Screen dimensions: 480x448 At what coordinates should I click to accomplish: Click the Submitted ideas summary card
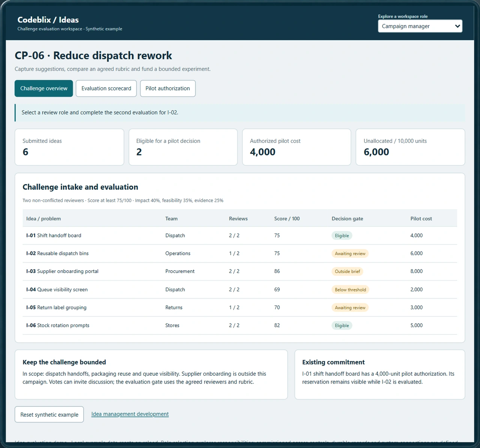point(69,147)
